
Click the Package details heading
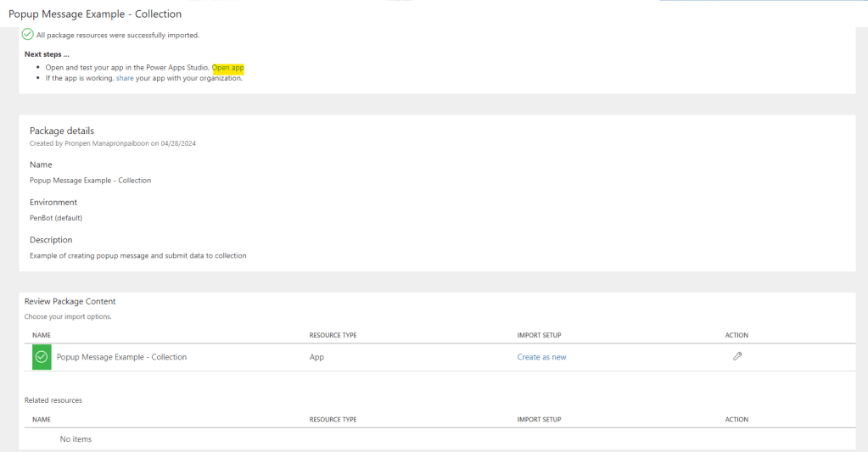[x=62, y=131]
